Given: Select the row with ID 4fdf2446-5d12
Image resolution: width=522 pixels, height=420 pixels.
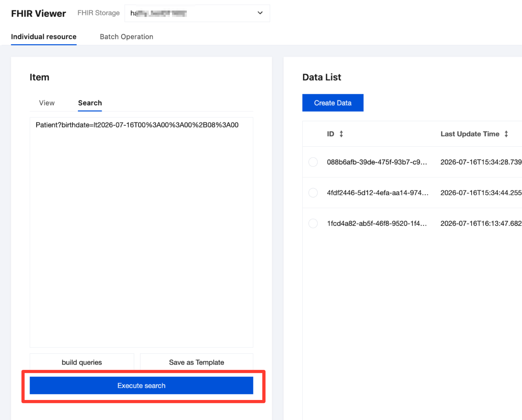Looking at the screenshot, I should (313, 193).
